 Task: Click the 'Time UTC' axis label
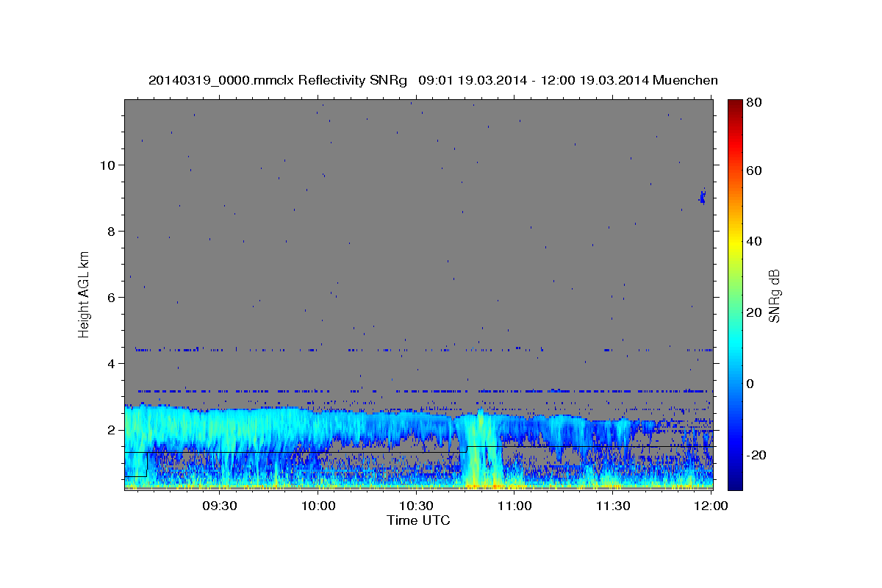[418, 520]
